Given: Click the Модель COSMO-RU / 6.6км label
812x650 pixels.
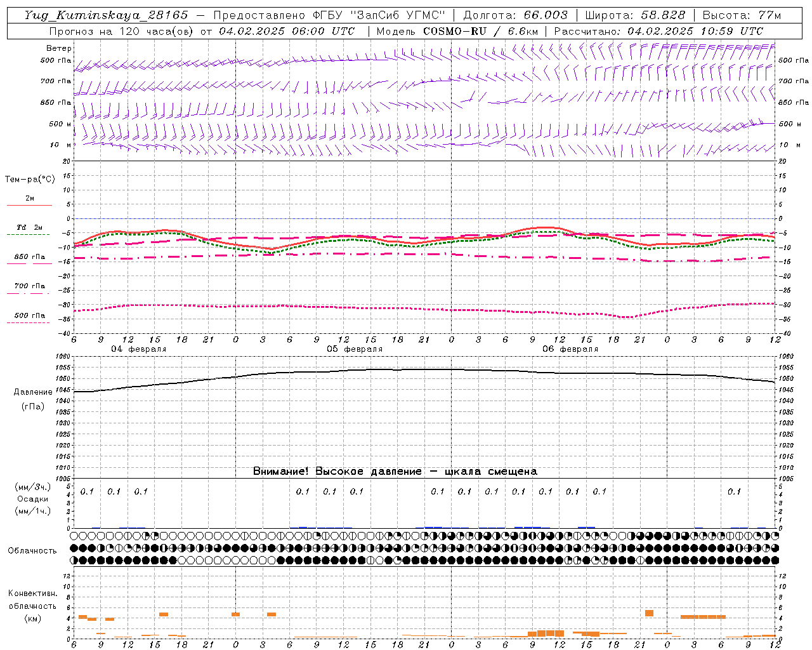Looking at the screenshot, I should (457, 31).
